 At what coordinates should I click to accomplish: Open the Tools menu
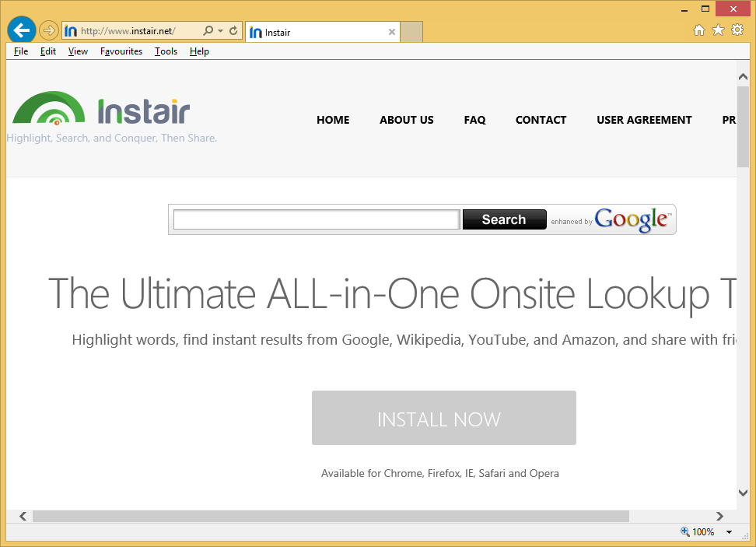tap(166, 51)
